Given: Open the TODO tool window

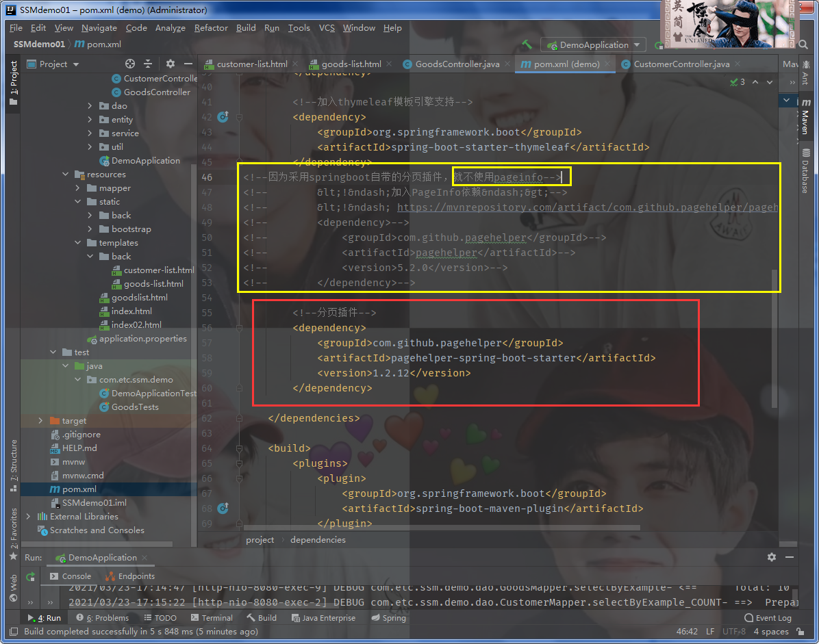Looking at the screenshot, I should pos(160,618).
